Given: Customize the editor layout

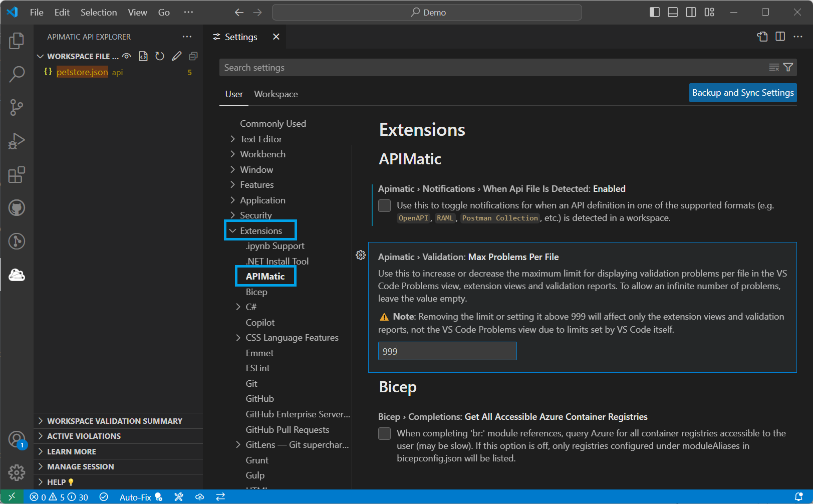Looking at the screenshot, I should pos(709,13).
